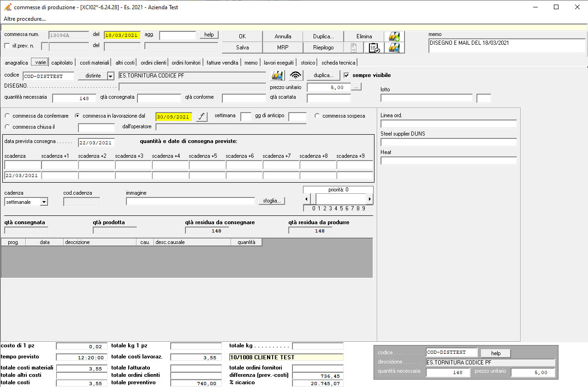Select commessa da confermare radio option
The height and width of the screenshot is (387, 588).
(7, 116)
